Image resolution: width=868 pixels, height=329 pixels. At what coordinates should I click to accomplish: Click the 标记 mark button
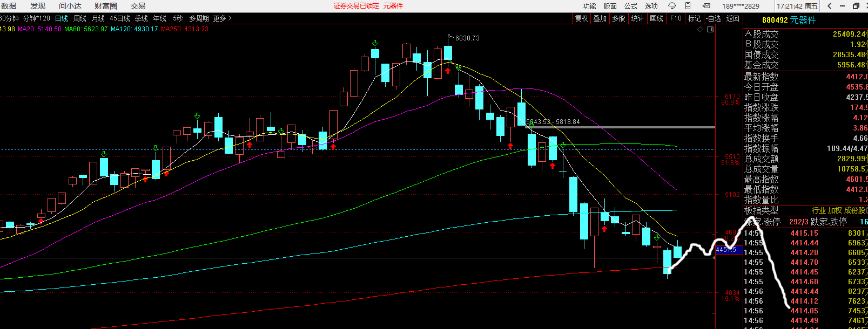coord(695,18)
